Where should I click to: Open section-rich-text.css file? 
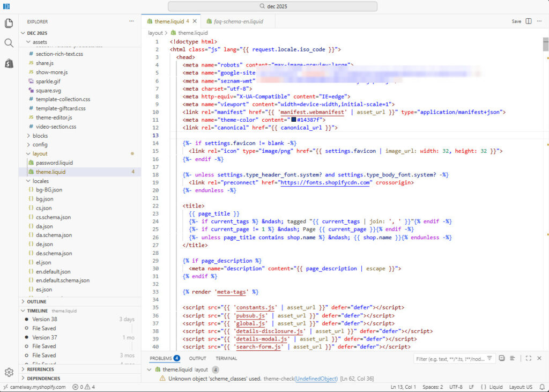pyautogui.click(x=59, y=54)
